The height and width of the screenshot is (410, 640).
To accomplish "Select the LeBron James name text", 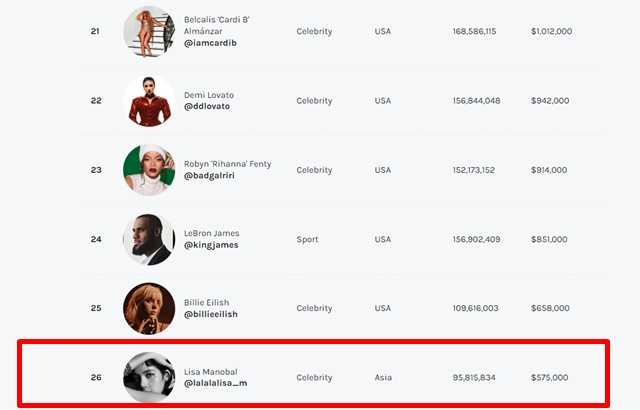I will [x=212, y=233].
